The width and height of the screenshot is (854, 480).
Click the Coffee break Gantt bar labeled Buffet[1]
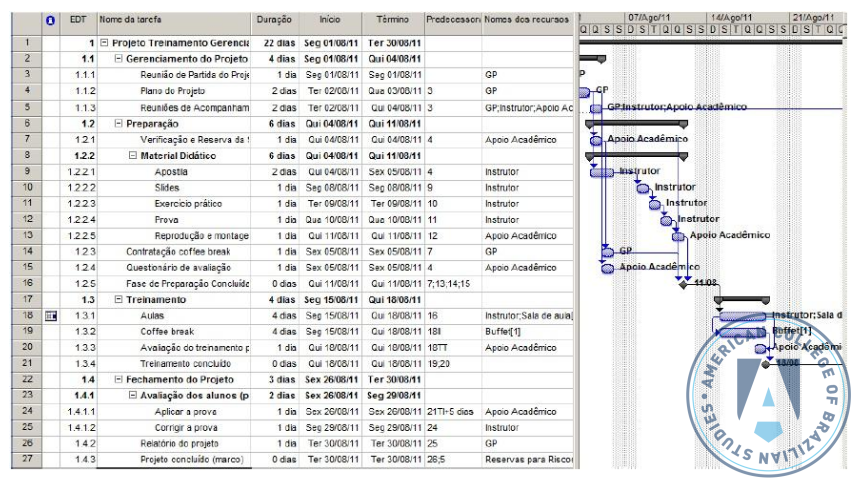[742, 332]
